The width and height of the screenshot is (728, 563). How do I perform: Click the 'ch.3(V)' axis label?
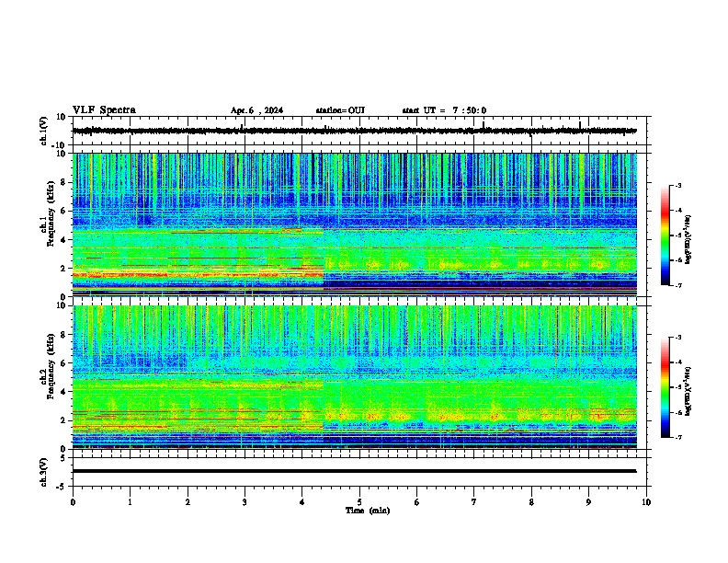(44, 472)
